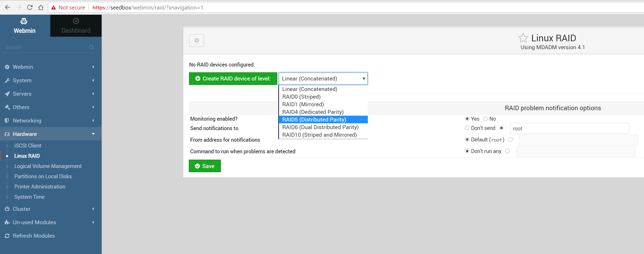Image resolution: width=644 pixels, height=254 pixels.
Task: Open the iSCSI Client module
Action: (x=28, y=145)
